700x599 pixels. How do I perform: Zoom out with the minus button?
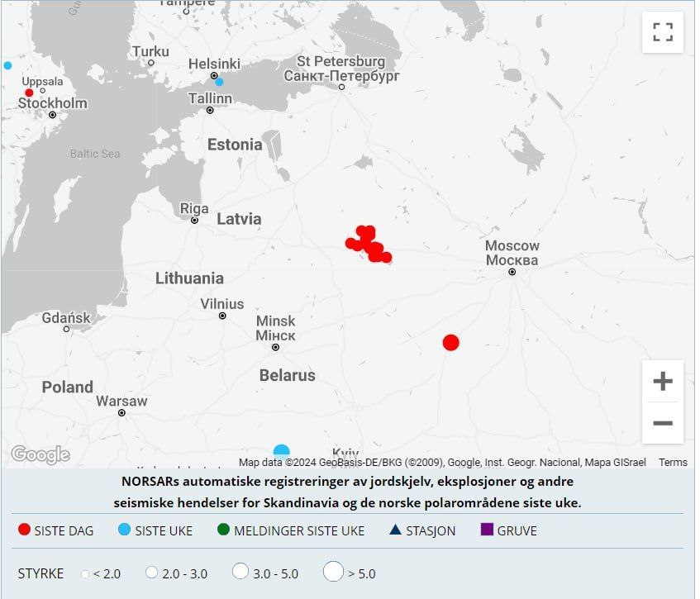pyautogui.click(x=662, y=423)
